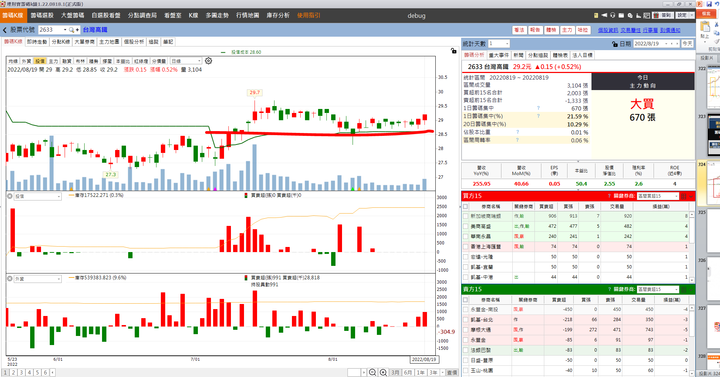
Task: Tick checkbox for 香港上海匯豐 row
Action: pyautogui.click(x=466, y=247)
